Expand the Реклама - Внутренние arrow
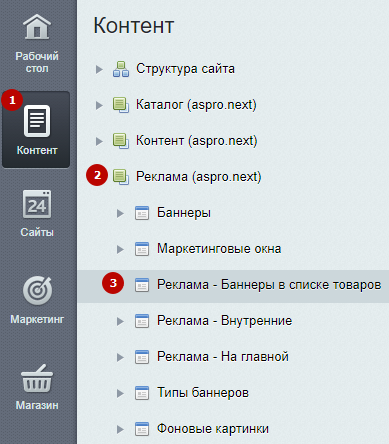 coord(120,321)
